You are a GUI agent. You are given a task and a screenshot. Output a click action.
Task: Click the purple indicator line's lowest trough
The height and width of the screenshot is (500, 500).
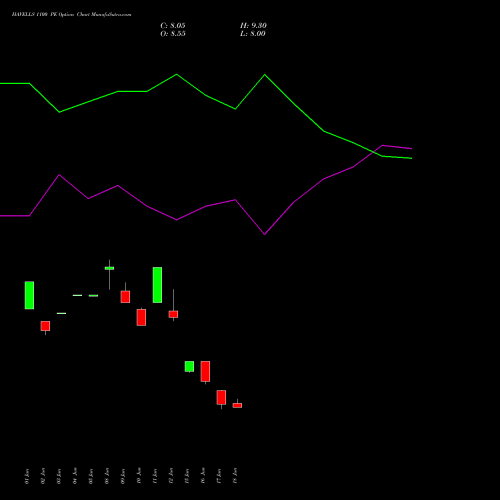[265, 234]
